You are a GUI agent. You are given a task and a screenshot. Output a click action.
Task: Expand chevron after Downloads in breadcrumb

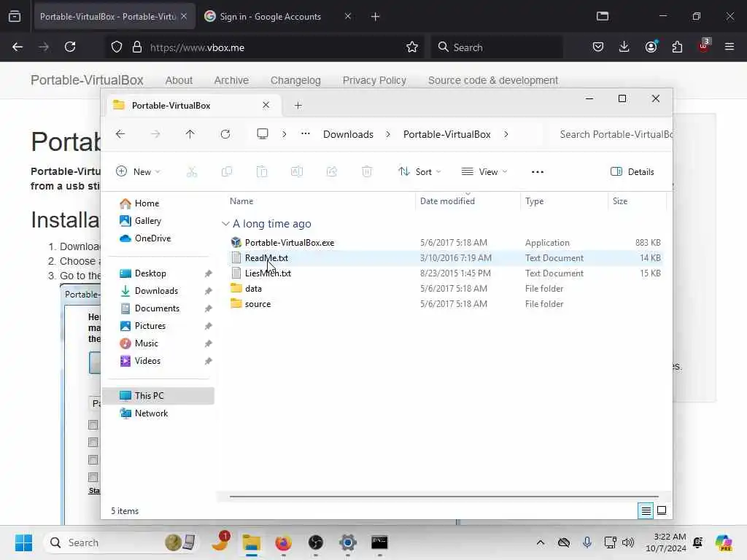(388, 134)
